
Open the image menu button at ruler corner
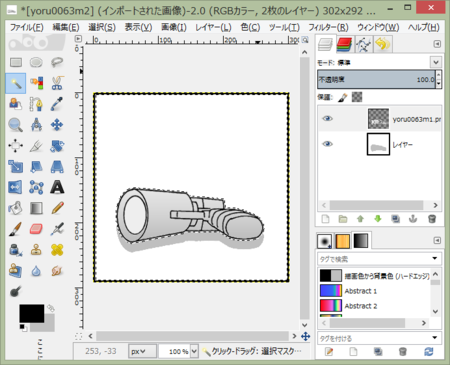(x=78, y=39)
